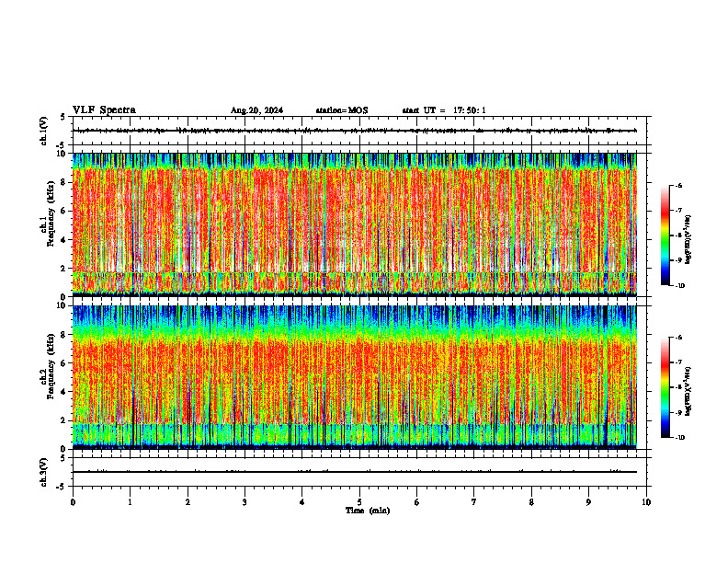
Task: Click the ch.2 color scale bar
Action: [665, 387]
